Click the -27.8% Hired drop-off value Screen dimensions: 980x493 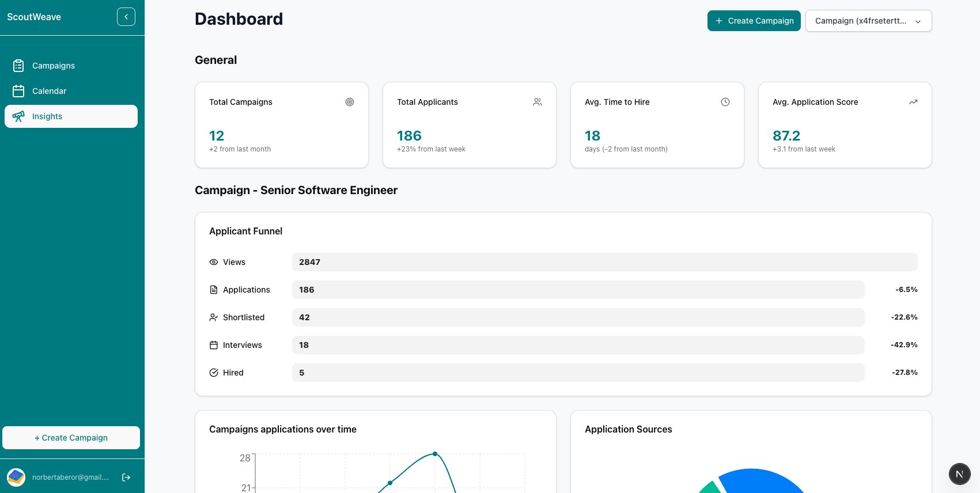(905, 373)
